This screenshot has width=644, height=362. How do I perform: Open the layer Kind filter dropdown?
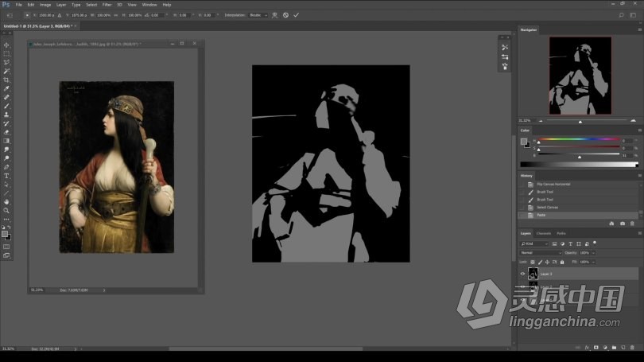[x=534, y=243]
